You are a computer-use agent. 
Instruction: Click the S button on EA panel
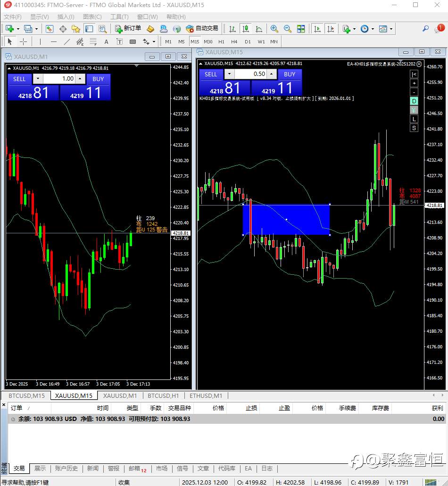[414, 128]
